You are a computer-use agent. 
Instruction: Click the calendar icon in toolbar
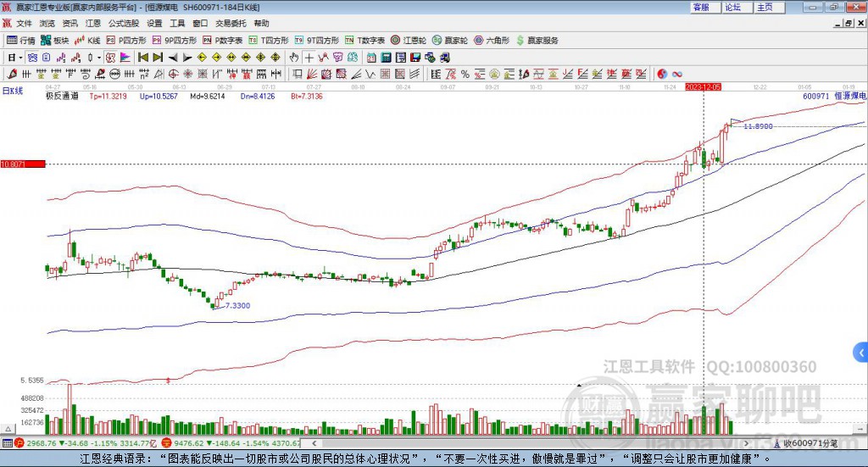pyautogui.click(x=371, y=58)
